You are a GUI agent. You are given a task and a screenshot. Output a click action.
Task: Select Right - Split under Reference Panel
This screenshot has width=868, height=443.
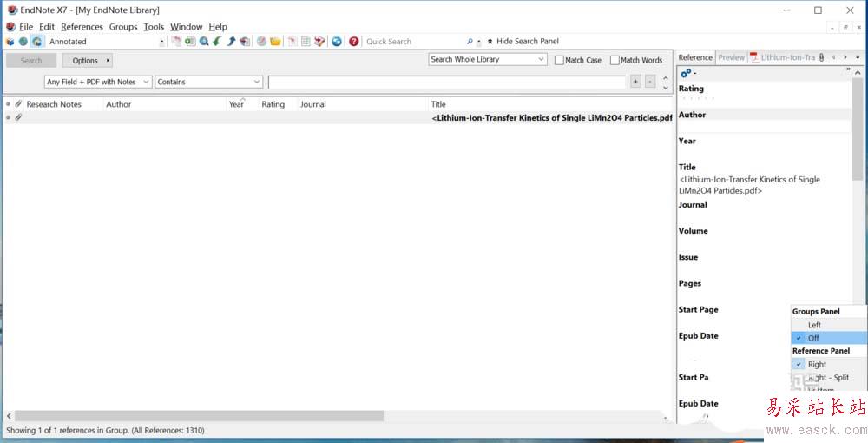(829, 378)
